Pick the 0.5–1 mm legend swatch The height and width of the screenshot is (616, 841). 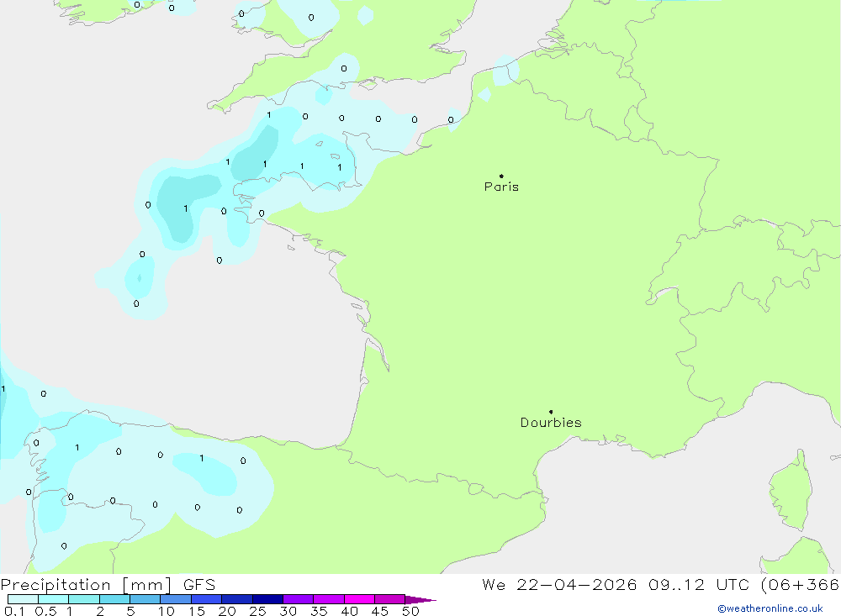pyautogui.click(x=54, y=599)
